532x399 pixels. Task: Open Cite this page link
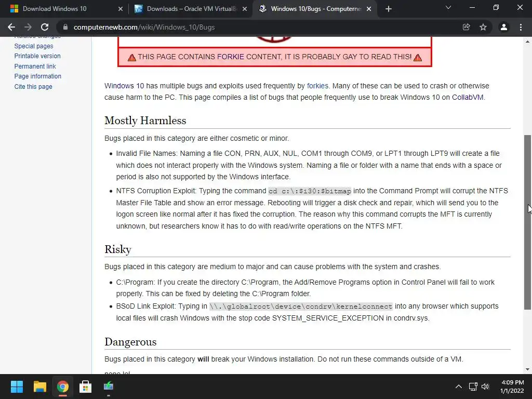(33, 87)
